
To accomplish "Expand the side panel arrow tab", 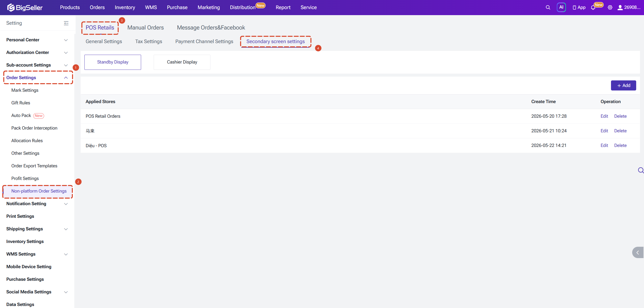I will pyautogui.click(x=638, y=252).
